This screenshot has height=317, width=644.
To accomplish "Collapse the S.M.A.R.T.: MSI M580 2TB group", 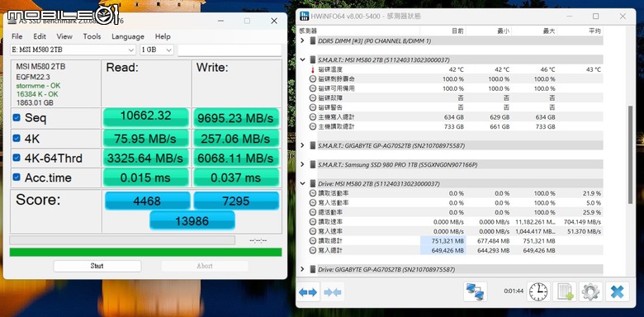I will pyautogui.click(x=303, y=60).
